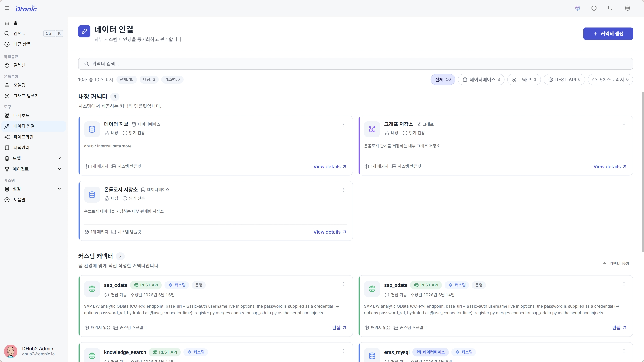The image size is (644, 362).
Task: Expand the 설정 sidebar section
Action: point(34,189)
